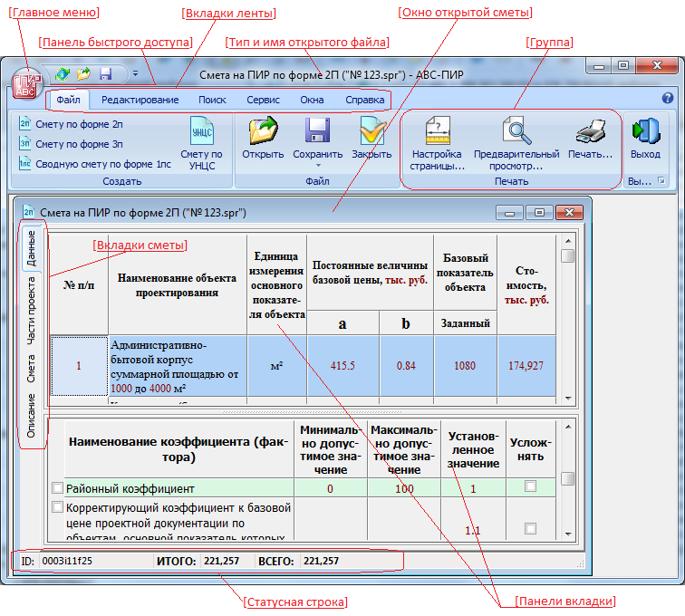Screen dimensions: 685x616
Task: Select the Смета vertical tab
Action: 31,369
